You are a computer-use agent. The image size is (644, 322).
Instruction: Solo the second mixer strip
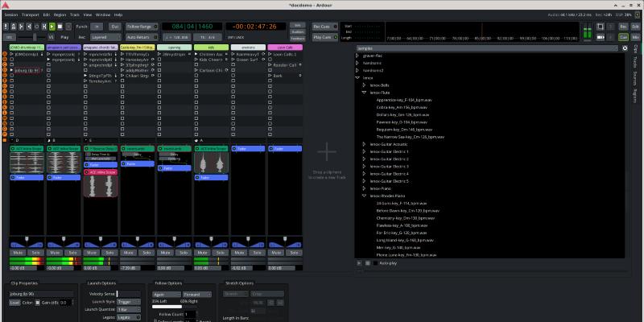(x=71, y=252)
